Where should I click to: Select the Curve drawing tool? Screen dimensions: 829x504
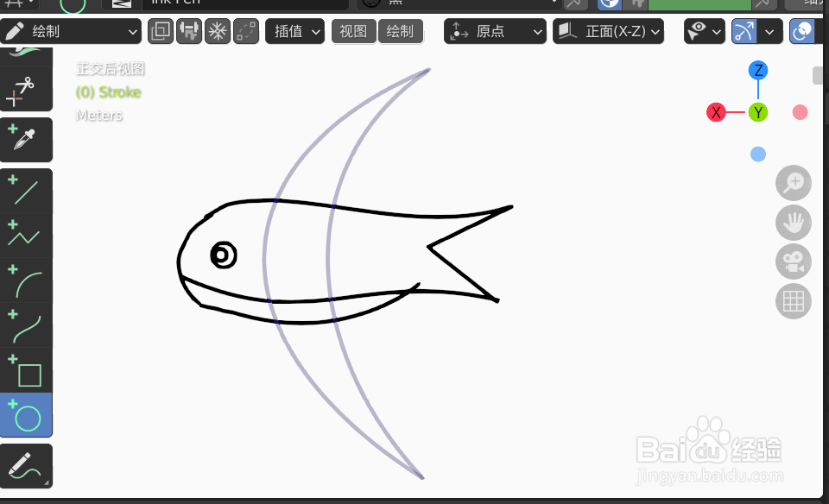[x=26, y=326]
